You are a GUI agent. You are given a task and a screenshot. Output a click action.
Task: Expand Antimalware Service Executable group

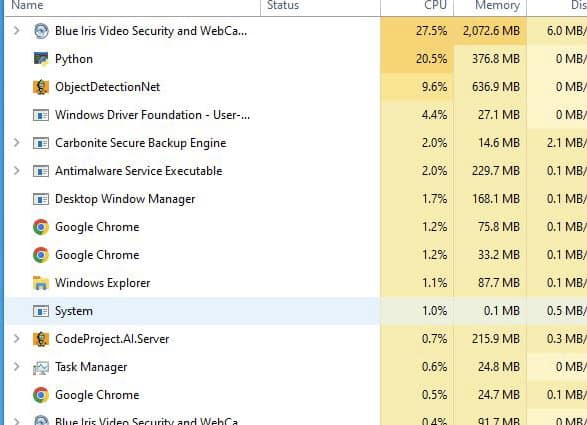pyautogui.click(x=16, y=171)
